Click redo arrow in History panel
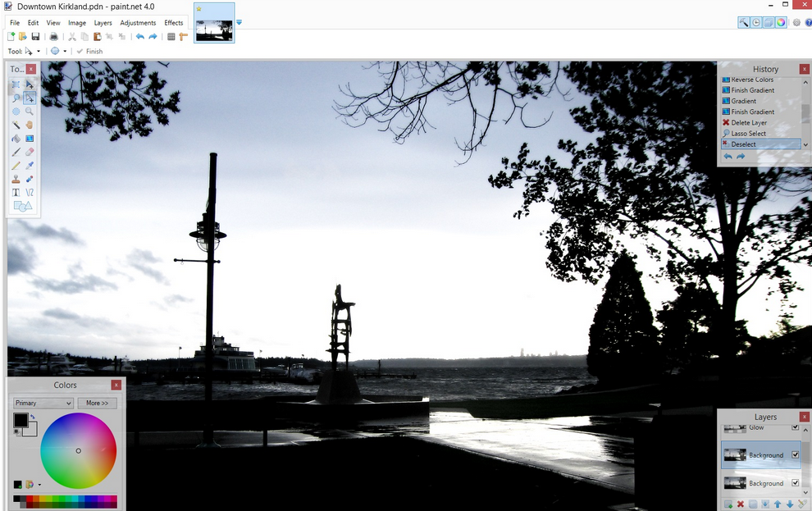Image resolution: width=812 pixels, height=511 pixels. tap(741, 157)
